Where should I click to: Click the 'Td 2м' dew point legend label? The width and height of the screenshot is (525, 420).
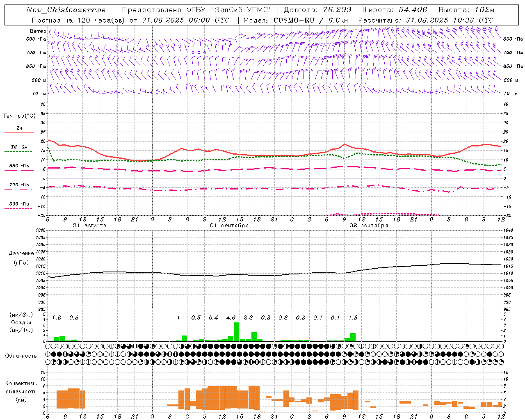coord(19,147)
